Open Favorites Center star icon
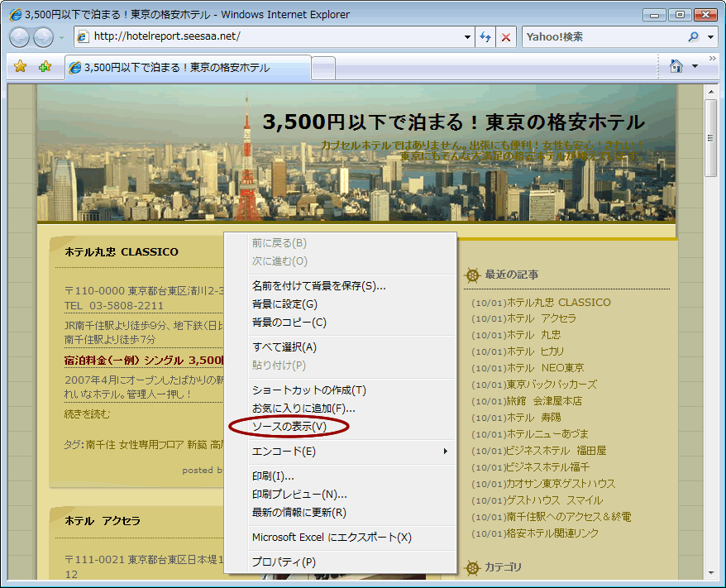The width and height of the screenshot is (726, 588). (x=21, y=66)
